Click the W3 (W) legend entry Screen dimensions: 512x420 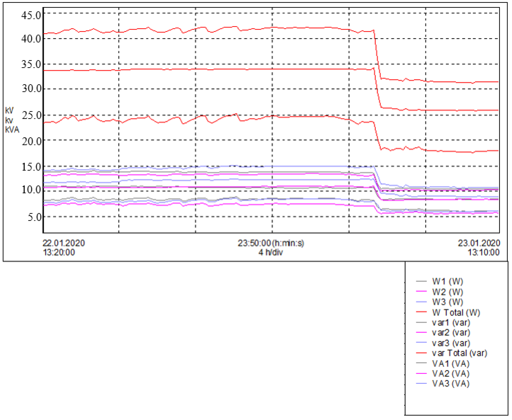click(x=448, y=302)
